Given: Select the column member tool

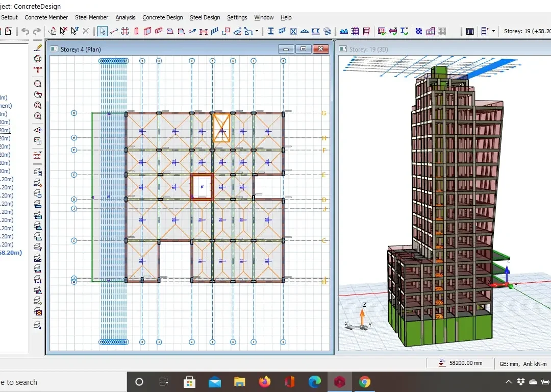Looking at the screenshot, I should coord(136,31).
